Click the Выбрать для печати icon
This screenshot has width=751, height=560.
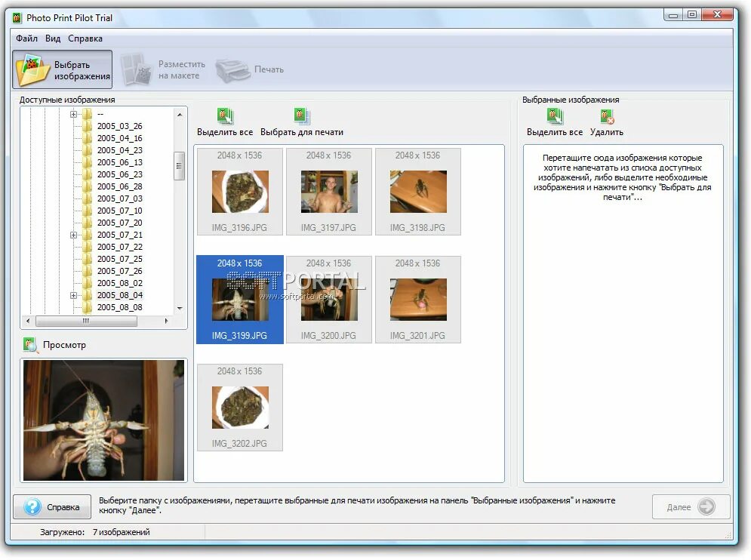[x=302, y=116]
